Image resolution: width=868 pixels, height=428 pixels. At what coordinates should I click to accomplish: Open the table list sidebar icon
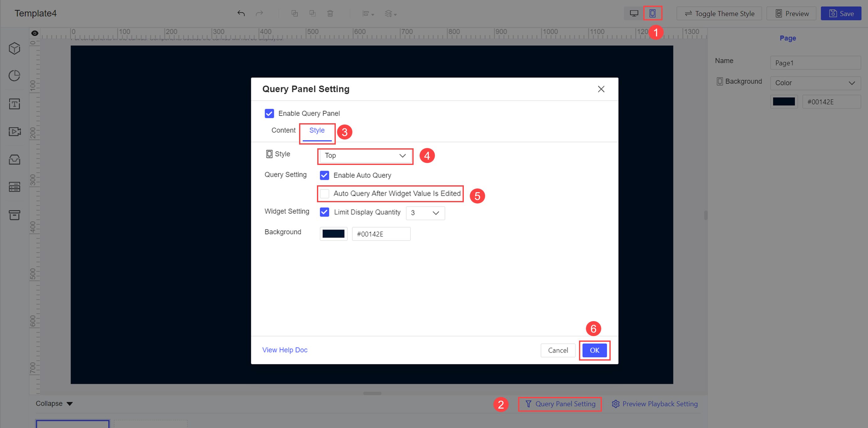pyautogui.click(x=14, y=187)
